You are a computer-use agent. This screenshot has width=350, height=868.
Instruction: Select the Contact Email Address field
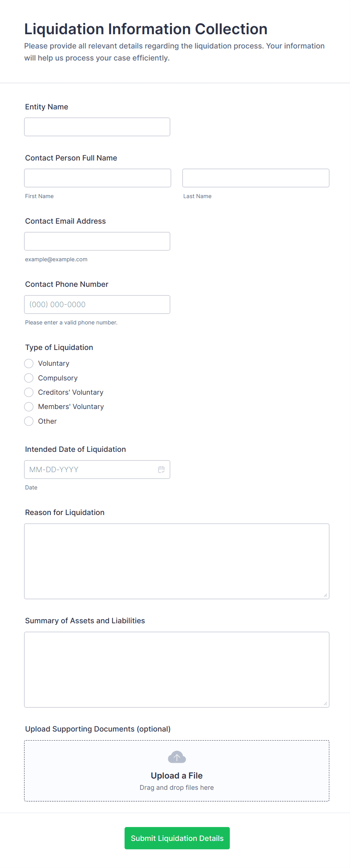click(97, 241)
